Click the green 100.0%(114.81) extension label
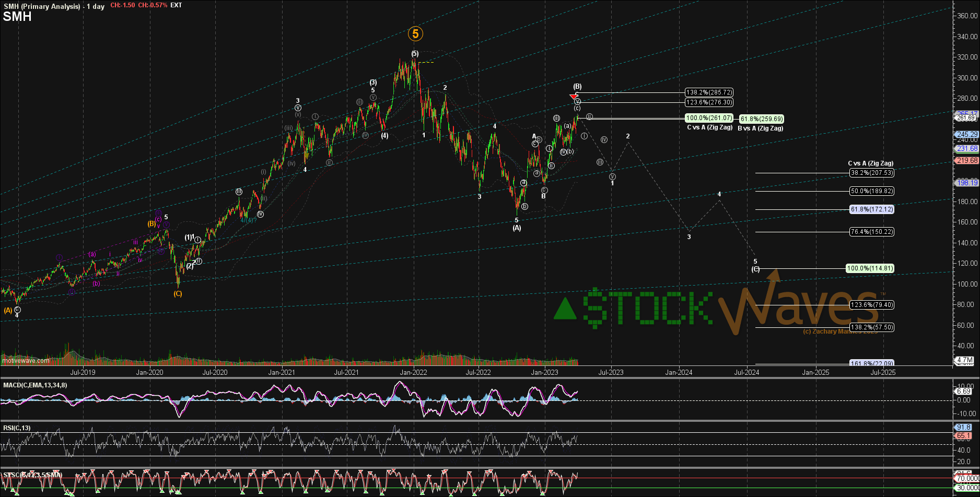980x497 pixels. [870, 268]
